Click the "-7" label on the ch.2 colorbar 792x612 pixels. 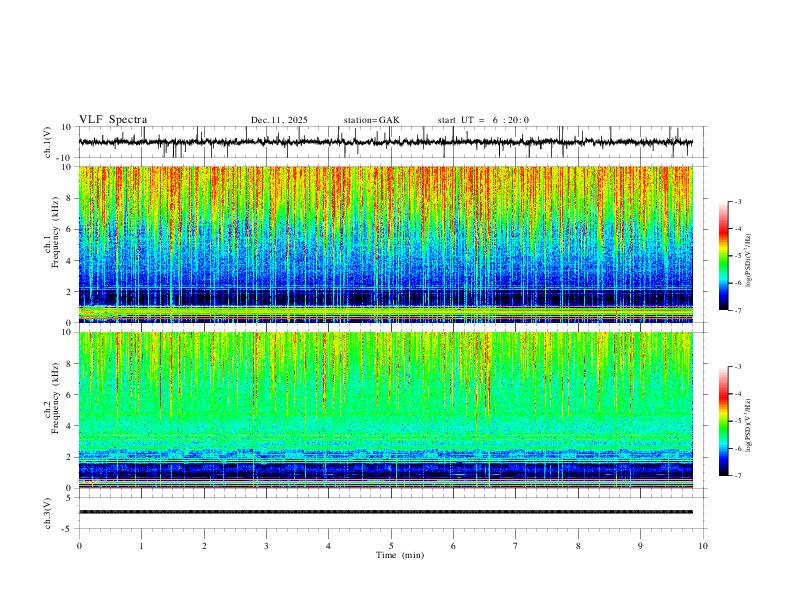(x=738, y=476)
